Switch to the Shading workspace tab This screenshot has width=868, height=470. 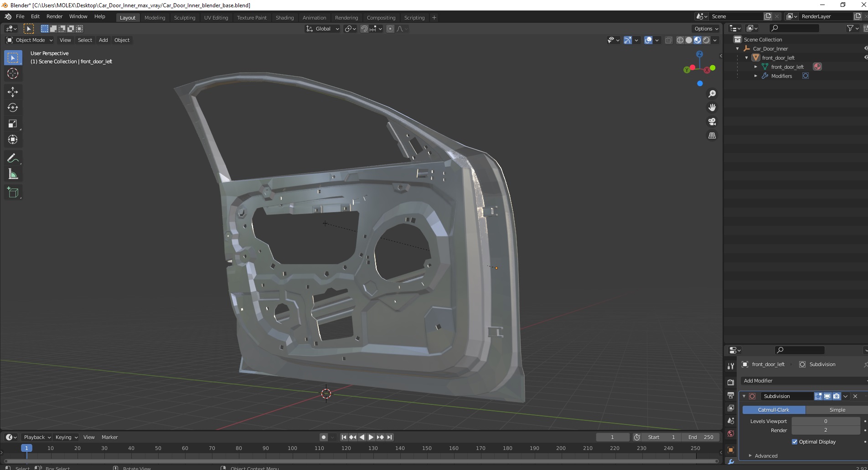tap(284, 18)
